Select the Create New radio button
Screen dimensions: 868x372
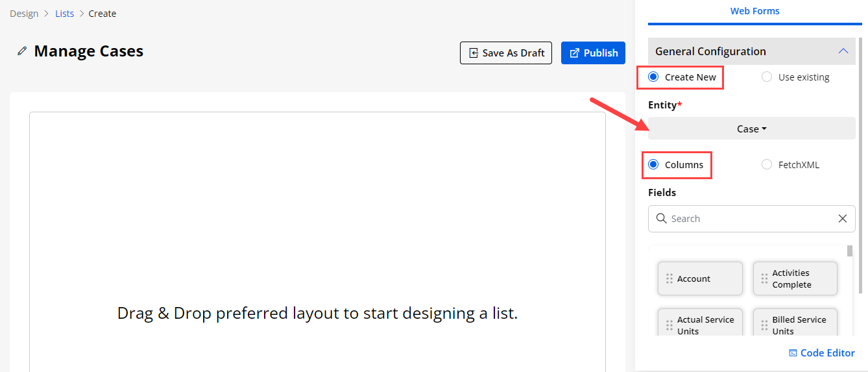653,77
